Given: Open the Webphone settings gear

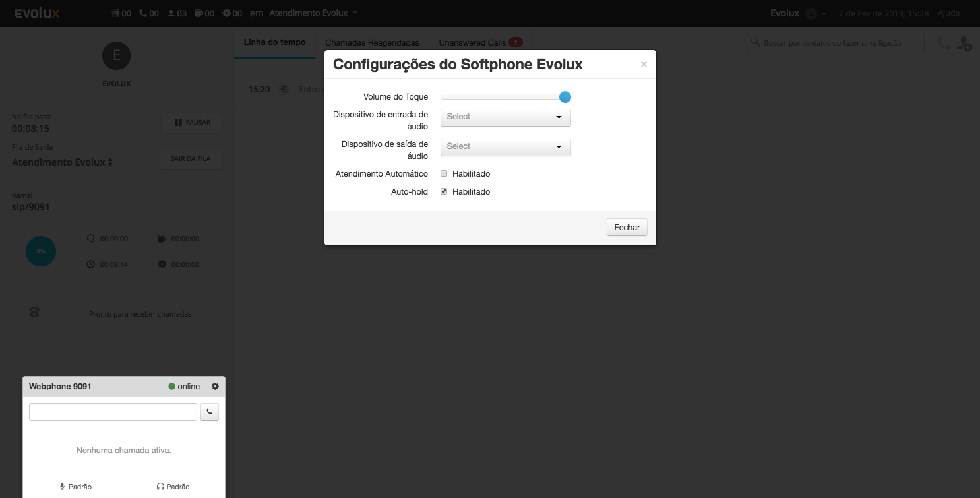Looking at the screenshot, I should pos(215,387).
